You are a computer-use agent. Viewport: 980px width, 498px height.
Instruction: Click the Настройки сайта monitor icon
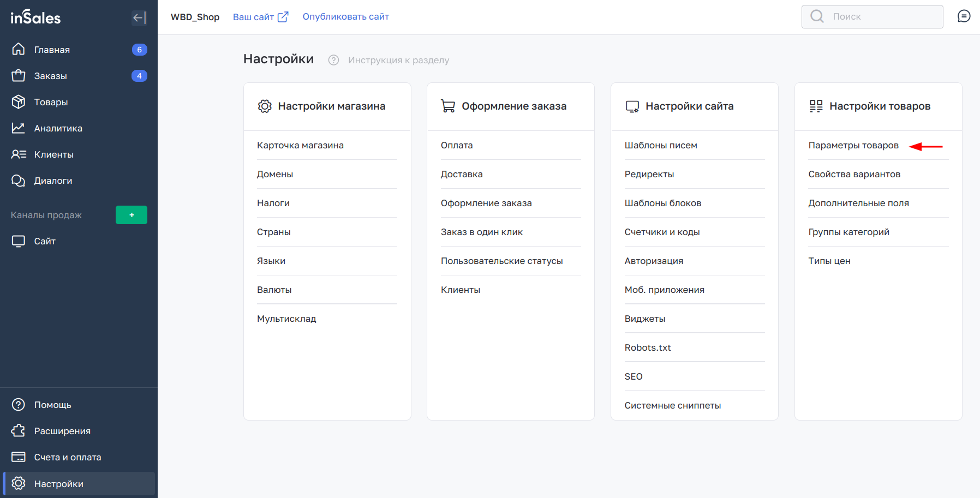coord(632,106)
